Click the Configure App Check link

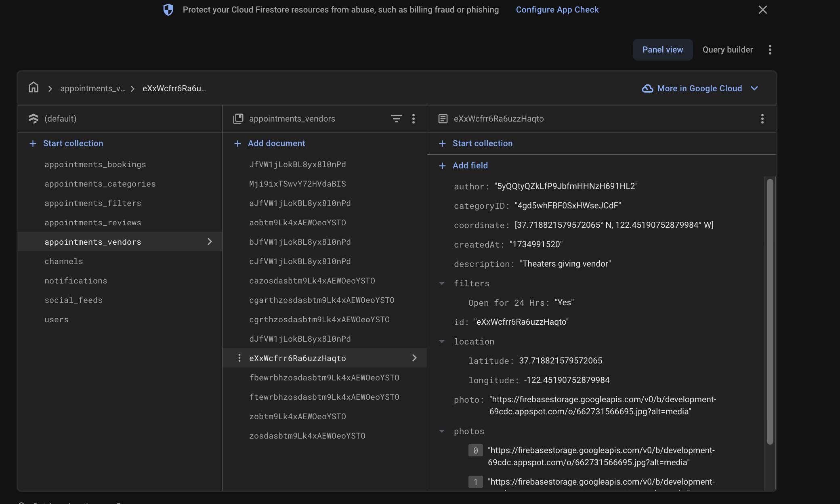(x=557, y=10)
